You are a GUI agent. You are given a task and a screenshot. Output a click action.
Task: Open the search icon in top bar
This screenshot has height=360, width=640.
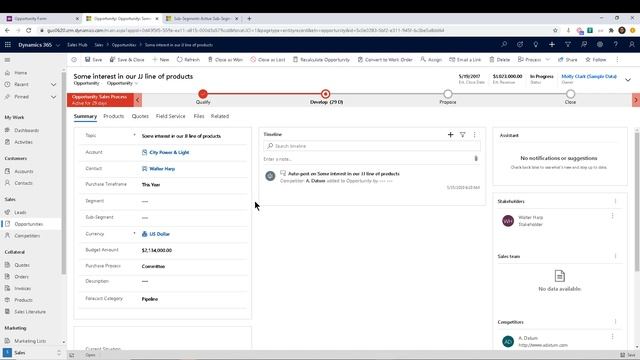[504, 44]
